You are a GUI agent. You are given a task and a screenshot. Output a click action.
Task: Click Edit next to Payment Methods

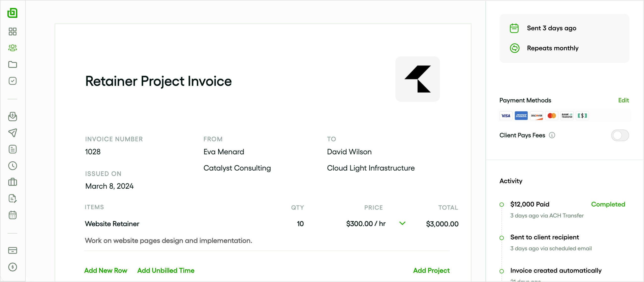click(x=623, y=100)
